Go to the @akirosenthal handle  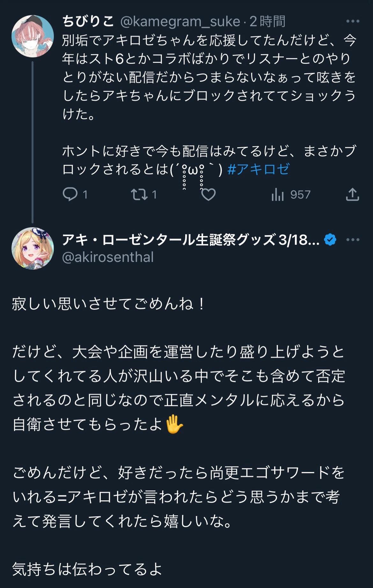[x=108, y=257]
